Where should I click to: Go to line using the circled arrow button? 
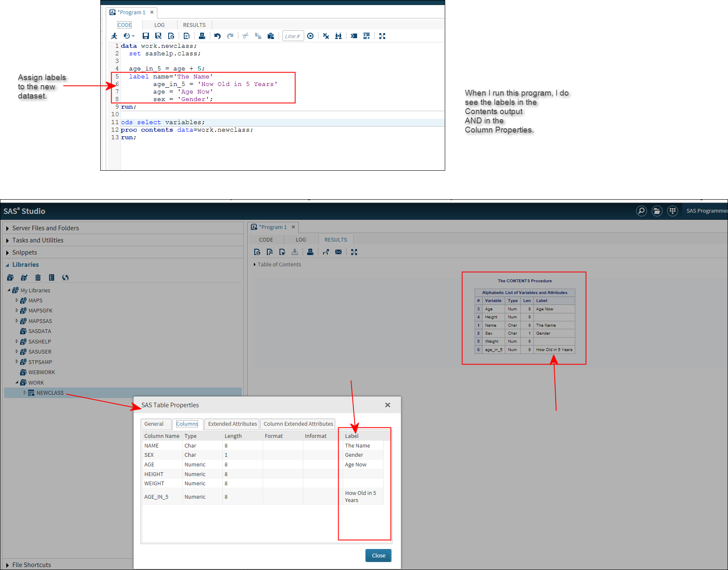pos(310,36)
